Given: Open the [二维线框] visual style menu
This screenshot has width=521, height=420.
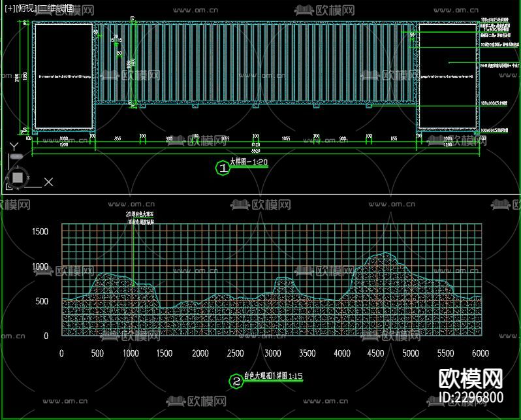Looking at the screenshot, I should coord(56,8).
